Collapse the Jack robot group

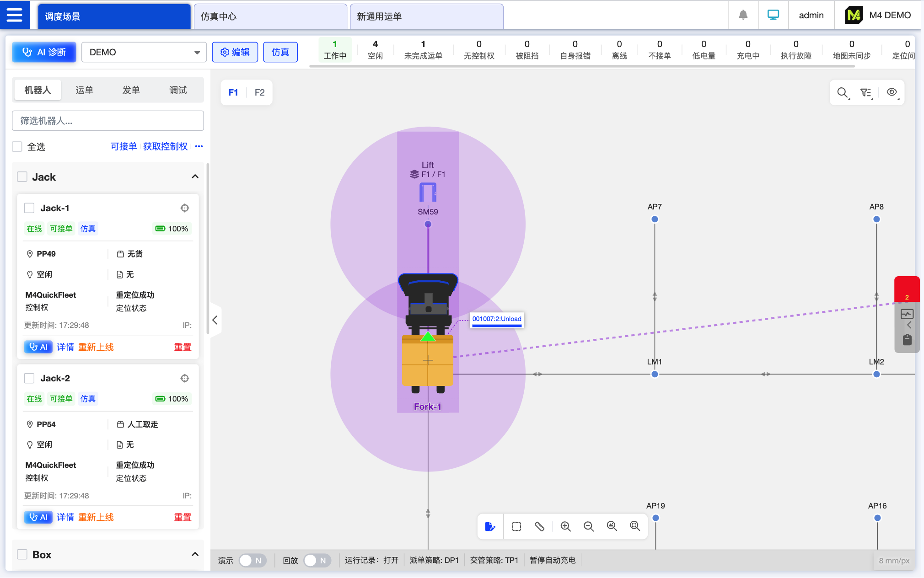195,177
